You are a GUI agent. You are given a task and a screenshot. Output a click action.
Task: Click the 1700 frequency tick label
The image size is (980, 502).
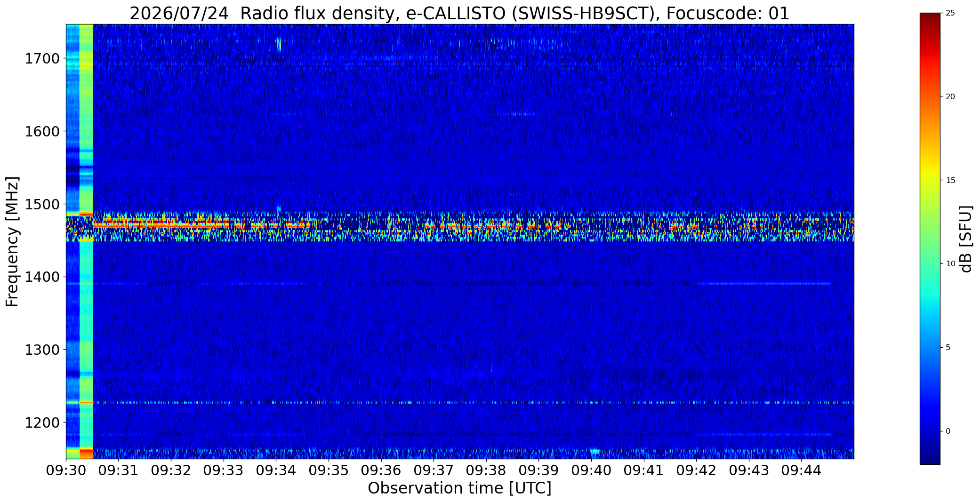coord(42,59)
